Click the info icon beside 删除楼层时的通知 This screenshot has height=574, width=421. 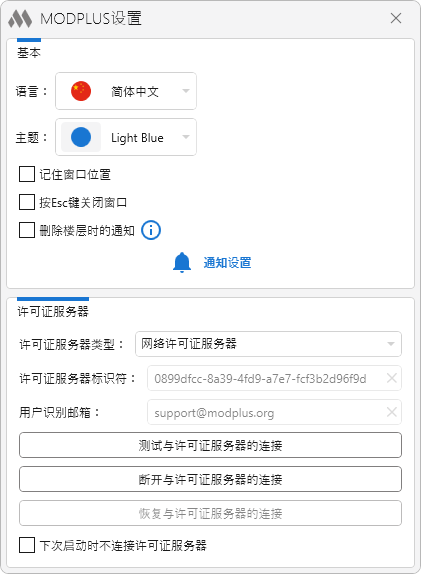(x=151, y=230)
